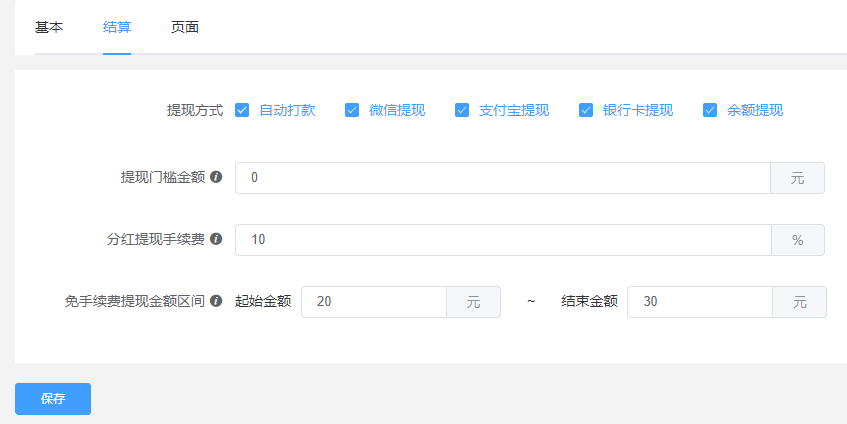Click the 提现方式 label
847x424 pixels.
(x=195, y=111)
